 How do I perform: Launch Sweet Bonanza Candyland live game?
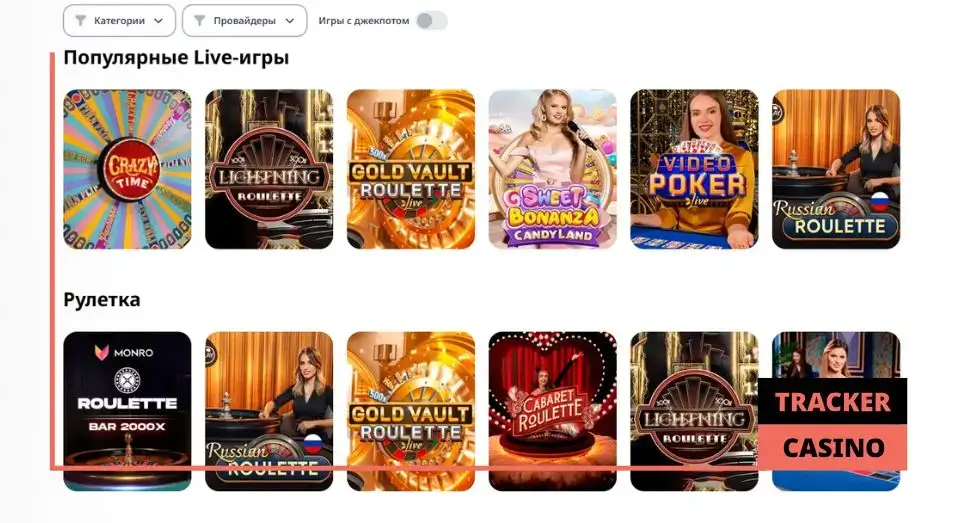[x=552, y=169]
